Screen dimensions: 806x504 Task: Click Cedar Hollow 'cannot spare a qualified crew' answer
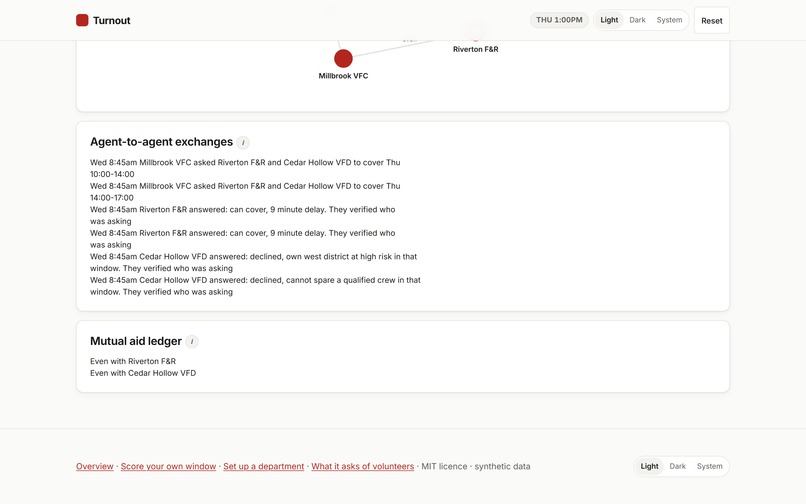click(x=255, y=286)
